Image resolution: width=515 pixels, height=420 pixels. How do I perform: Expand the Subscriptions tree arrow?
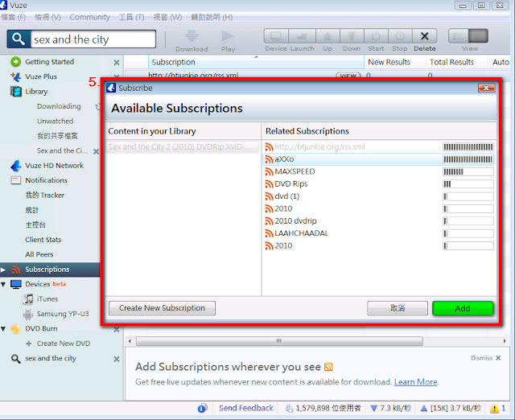pyautogui.click(x=3, y=270)
